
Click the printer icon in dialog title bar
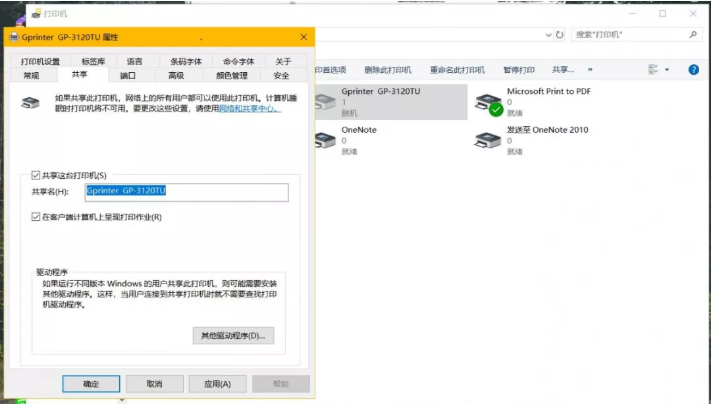(x=14, y=37)
